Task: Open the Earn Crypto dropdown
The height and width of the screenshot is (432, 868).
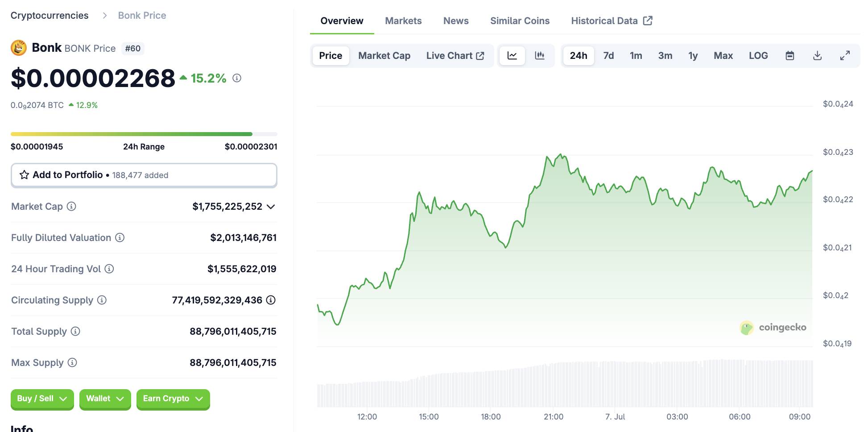Action: (173, 399)
